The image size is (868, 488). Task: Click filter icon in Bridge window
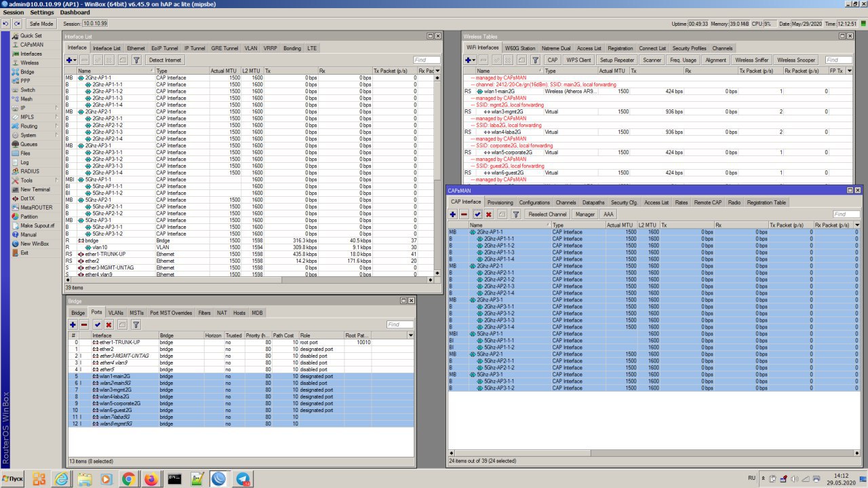tap(136, 325)
